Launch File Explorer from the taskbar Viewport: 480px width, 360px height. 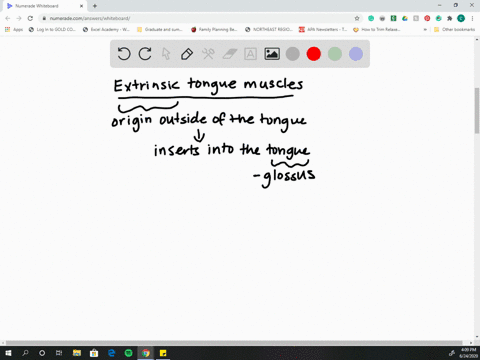(77, 353)
